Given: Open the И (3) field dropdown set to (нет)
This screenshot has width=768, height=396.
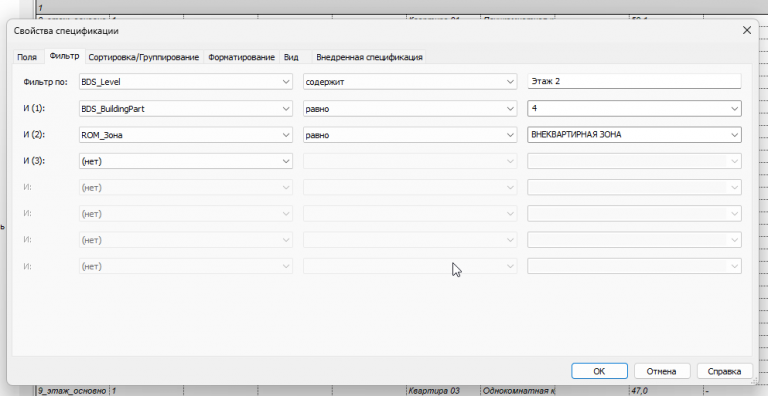Looking at the screenshot, I should tap(186, 161).
